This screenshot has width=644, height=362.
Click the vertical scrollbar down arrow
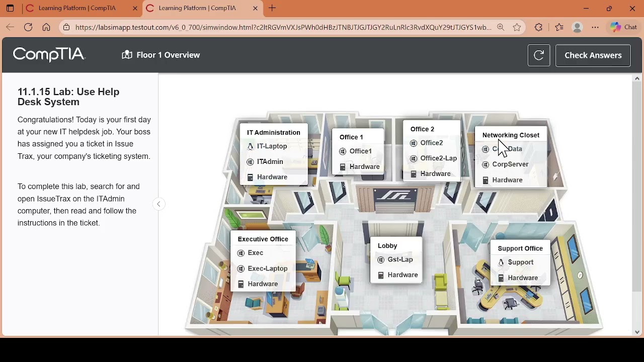point(637,332)
